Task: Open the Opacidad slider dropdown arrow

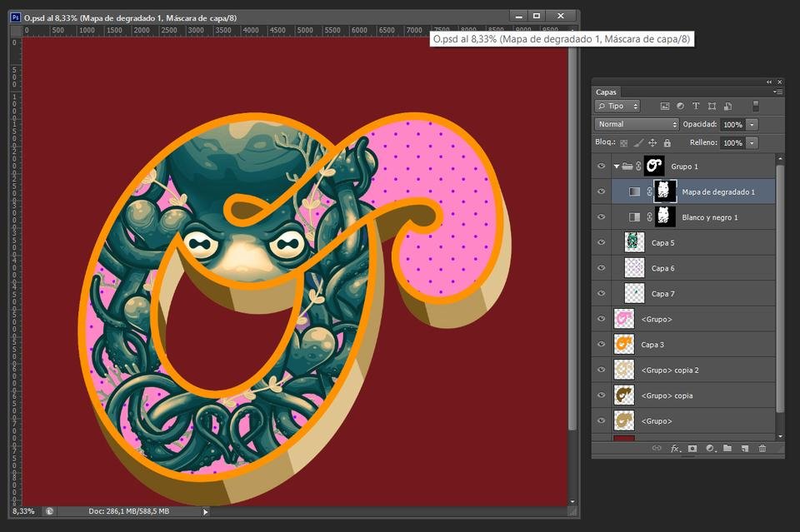Action: [x=752, y=124]
